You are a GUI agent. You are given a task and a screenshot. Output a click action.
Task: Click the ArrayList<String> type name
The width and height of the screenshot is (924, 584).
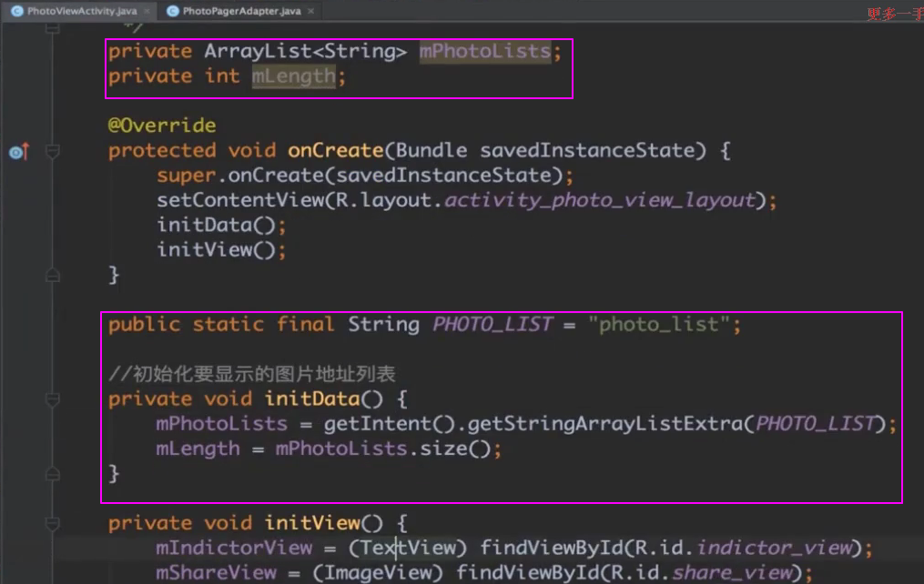305,51
